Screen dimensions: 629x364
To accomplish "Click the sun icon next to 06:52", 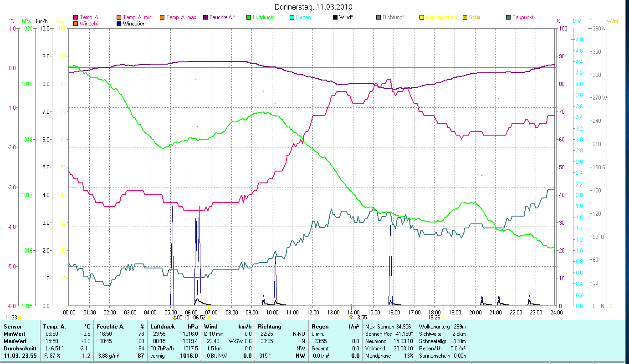I will [209, 318].
